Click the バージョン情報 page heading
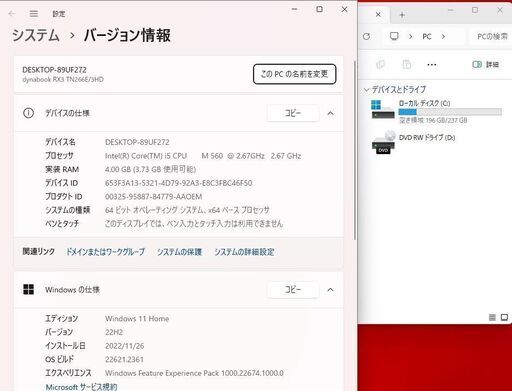 [127, 35]
